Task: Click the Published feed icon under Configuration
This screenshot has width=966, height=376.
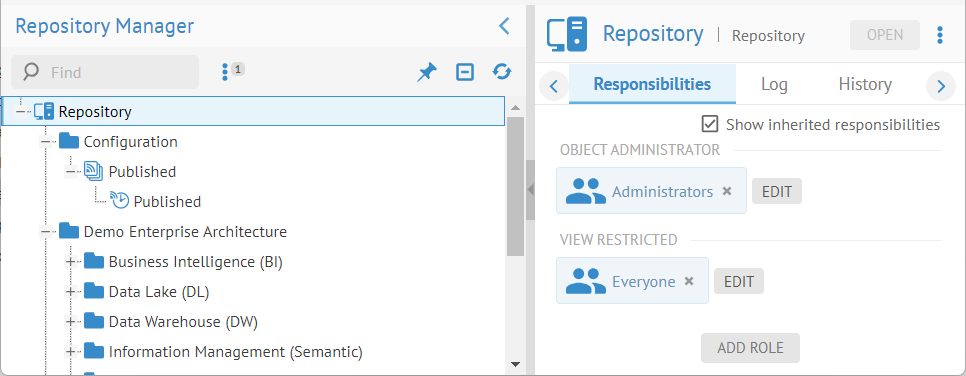Action: [x=94, y=171]
